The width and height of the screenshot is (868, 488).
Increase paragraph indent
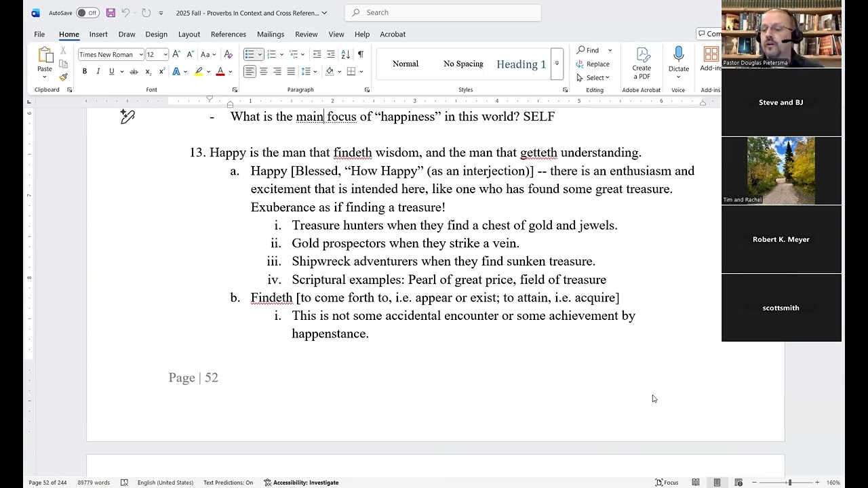coord(330,54)
